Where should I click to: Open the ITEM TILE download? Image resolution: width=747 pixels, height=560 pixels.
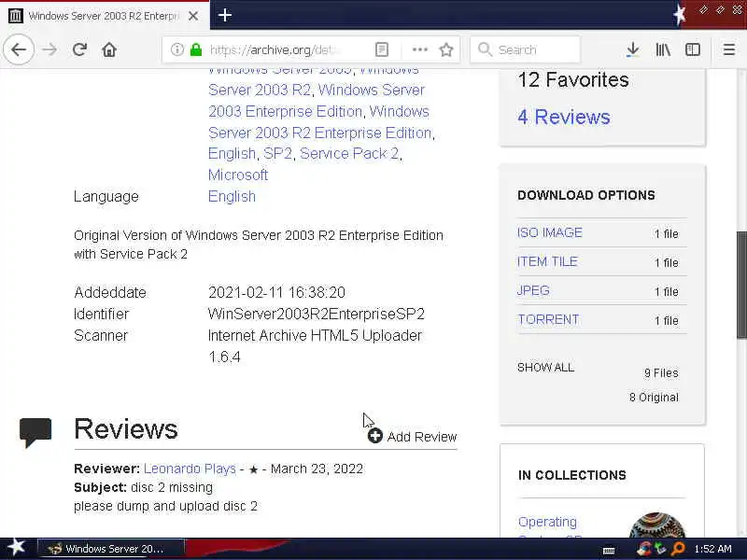point(547,261)
